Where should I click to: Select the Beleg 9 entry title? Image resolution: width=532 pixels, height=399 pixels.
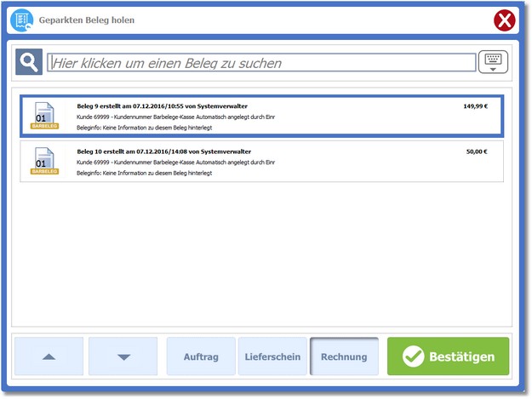(x=162, y=105)
